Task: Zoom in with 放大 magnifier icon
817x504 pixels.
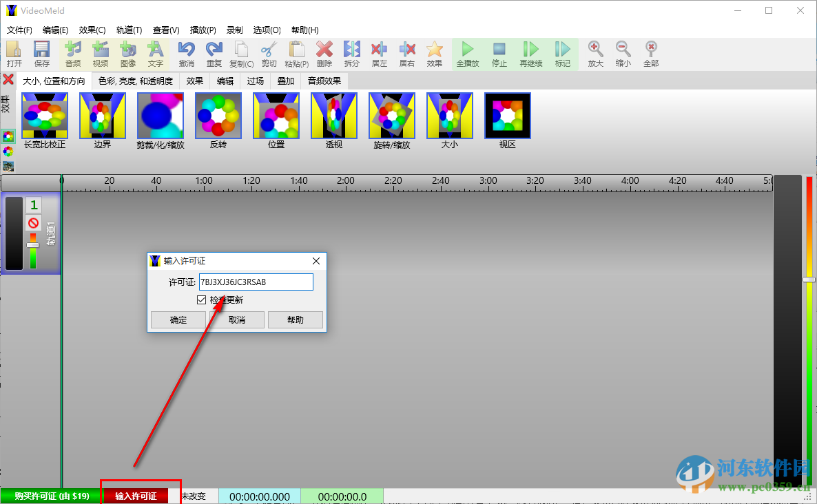Action: [596, 54]
